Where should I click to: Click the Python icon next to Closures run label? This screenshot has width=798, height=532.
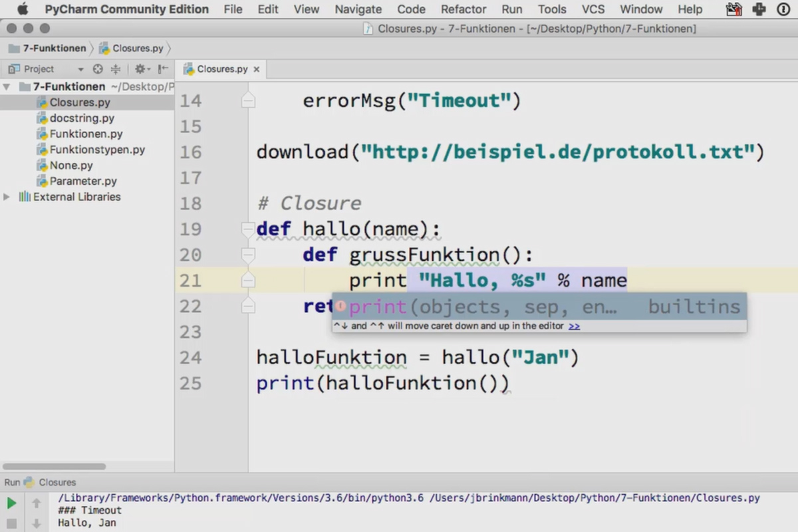(x=29, y=482)
